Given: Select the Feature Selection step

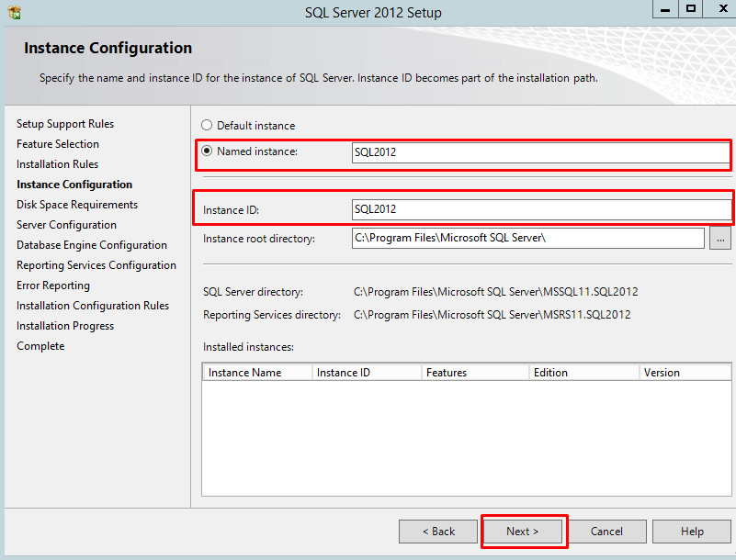Looking at the screenshot, I should (58, 144).
